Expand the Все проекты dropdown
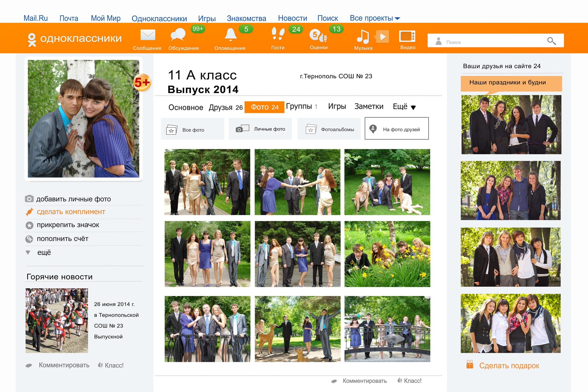Image resolution: width=588 pixels, height=392 pixels. [x=375, y=18]
